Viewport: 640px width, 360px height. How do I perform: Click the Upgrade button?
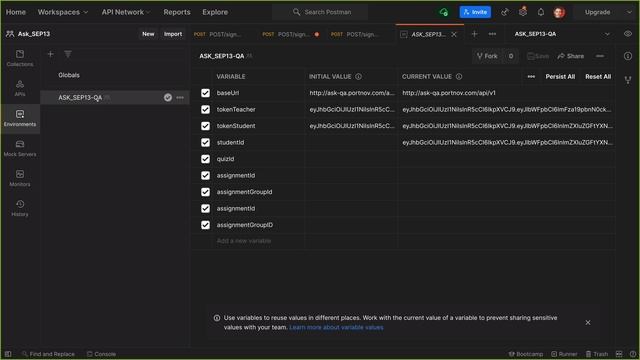pyautogui.click(x=597, y=12)
